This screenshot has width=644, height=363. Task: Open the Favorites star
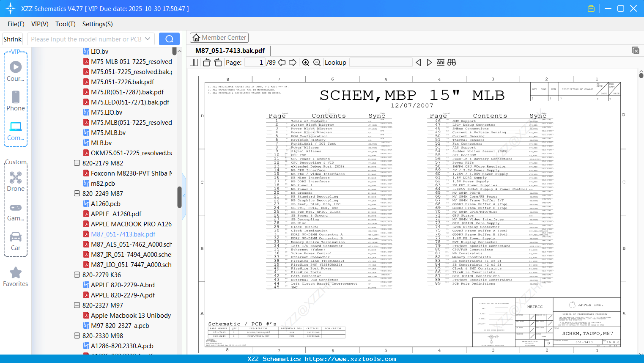click(16, 277)
